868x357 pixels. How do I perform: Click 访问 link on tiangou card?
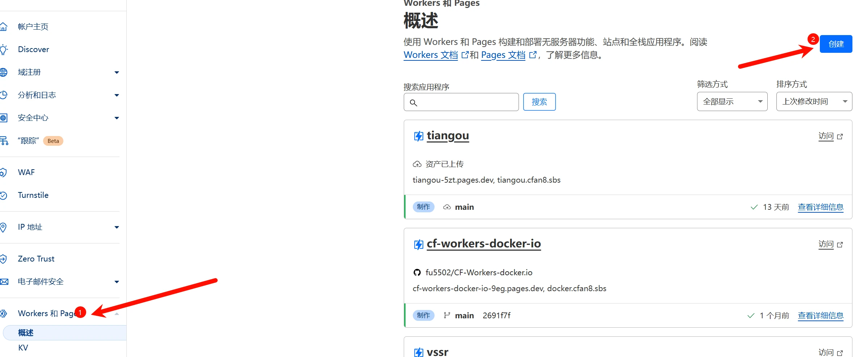pos(826,136)
